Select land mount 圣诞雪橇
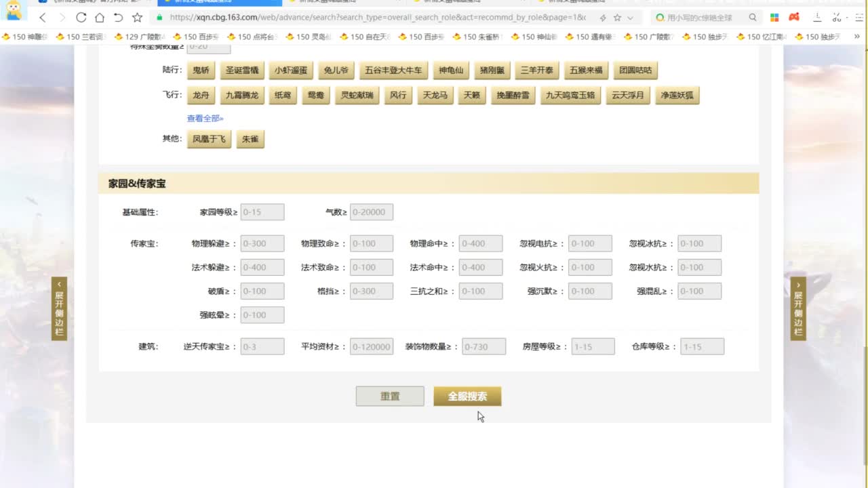The height and width of the screenshot is (488, 868). (x=242, y=70)
